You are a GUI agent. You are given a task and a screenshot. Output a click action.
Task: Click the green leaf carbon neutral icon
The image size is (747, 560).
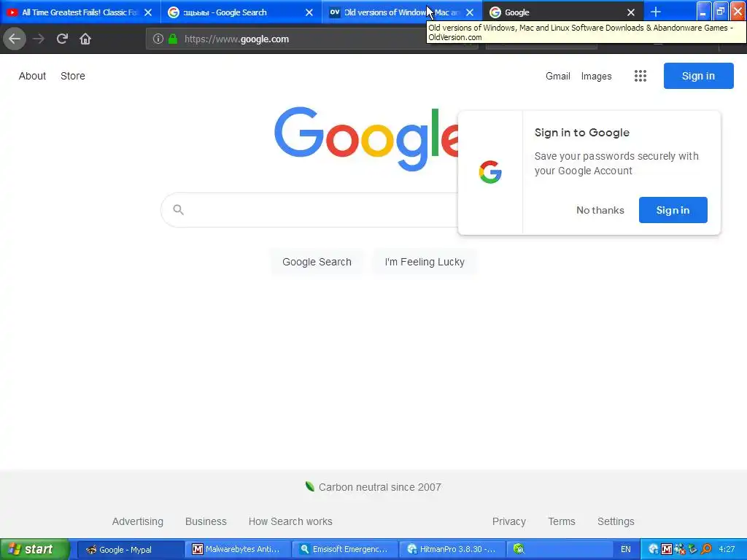(x=309, y=486)
